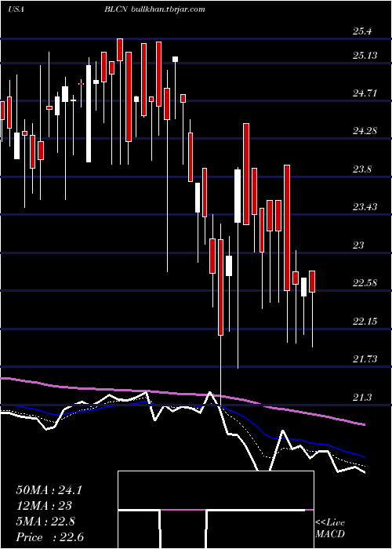Click the 23 price axis label
The image size is (392, 549).
coord(358,245)
